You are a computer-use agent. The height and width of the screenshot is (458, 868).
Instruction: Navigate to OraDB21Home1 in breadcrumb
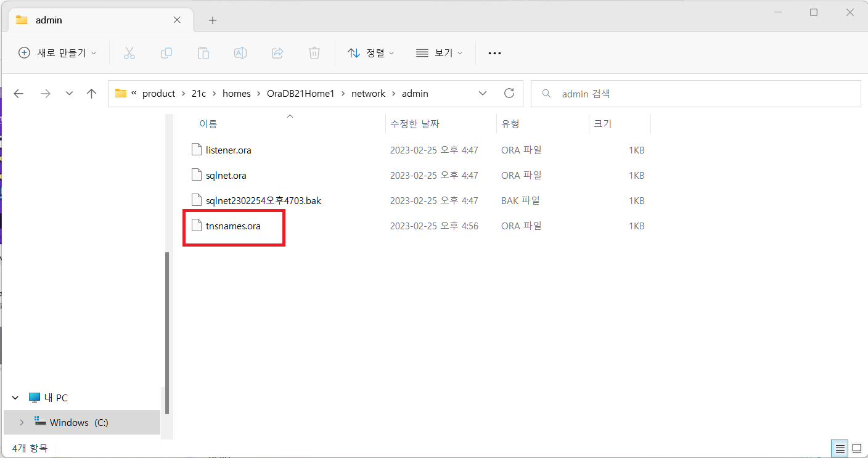point(300,94)
